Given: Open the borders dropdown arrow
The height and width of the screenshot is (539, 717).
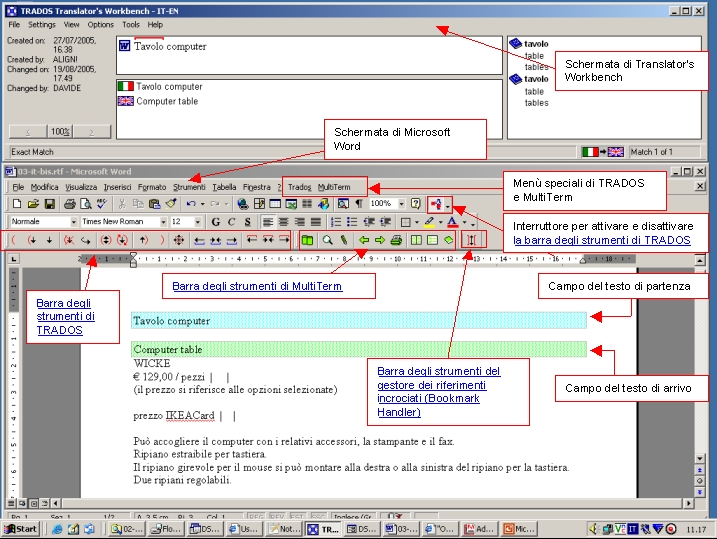Looking at the screenshot, I should [x=416, y=223].
